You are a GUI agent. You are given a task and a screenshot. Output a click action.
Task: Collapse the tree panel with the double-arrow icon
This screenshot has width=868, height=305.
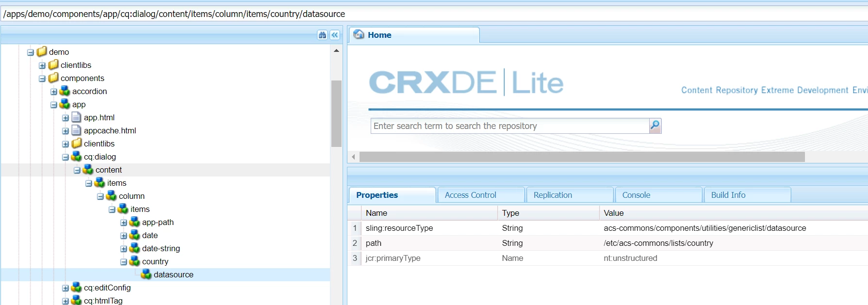click(335, 35)
